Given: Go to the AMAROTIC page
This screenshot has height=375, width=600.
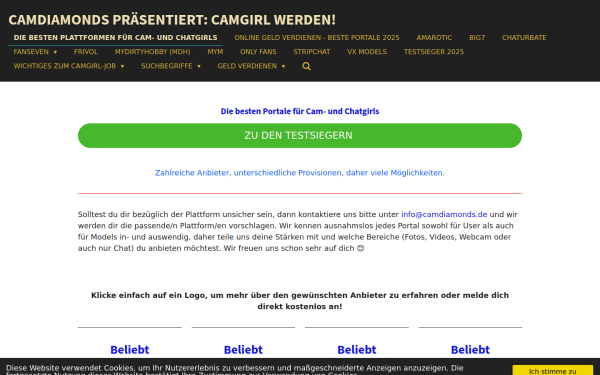Looking at the screenshot, I should point(434,38).
